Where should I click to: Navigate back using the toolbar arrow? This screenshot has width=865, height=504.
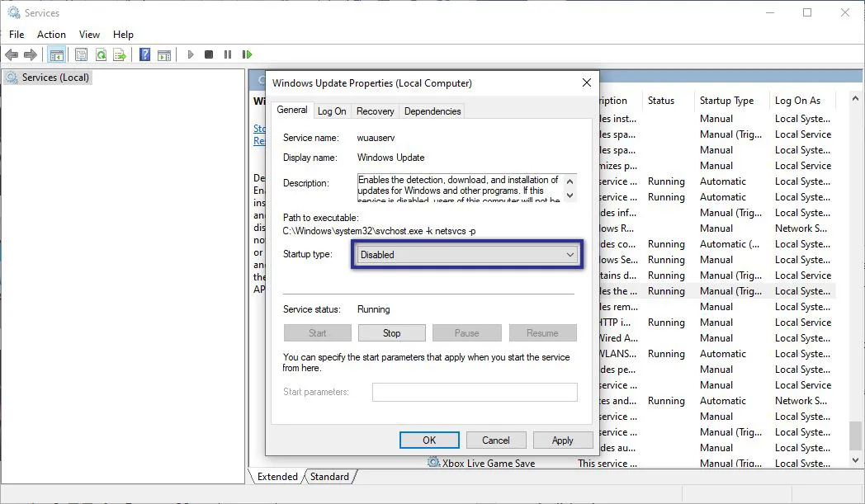(x=12, y=54)
